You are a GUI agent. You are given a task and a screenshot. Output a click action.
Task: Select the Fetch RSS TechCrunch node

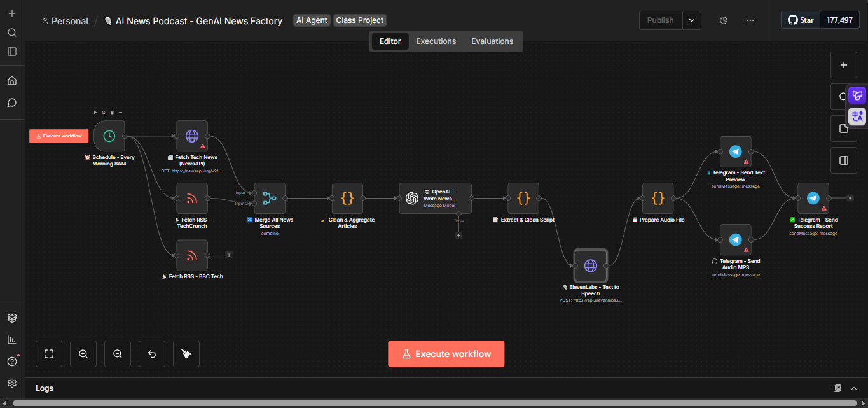(x=192, y=199)
